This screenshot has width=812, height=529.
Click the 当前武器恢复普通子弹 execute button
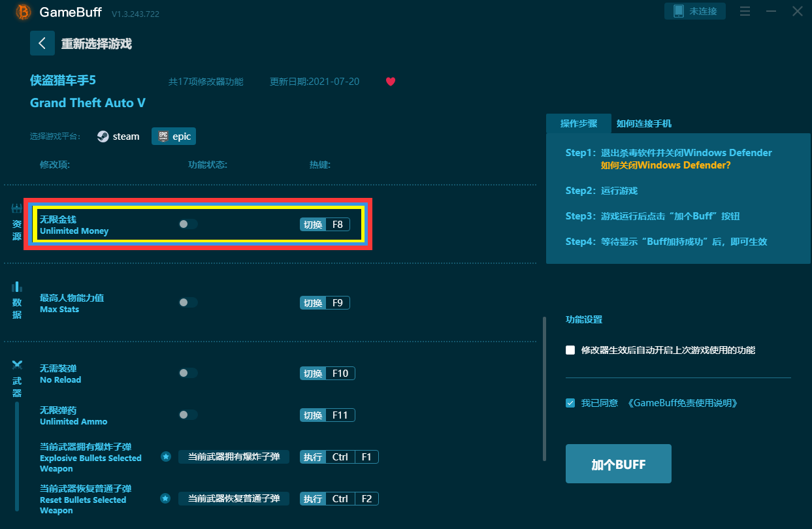234,498
